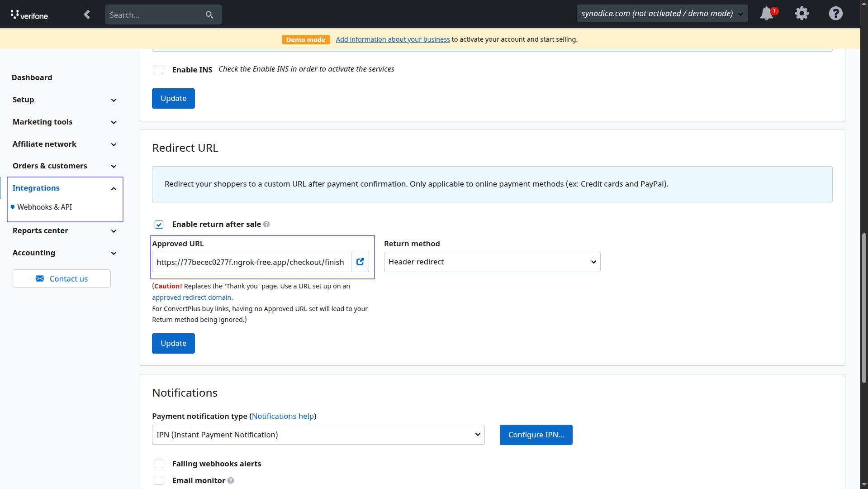This screenshot has height=489, width=868.
Task: Click the Contact us button
Action: [62, 278]
